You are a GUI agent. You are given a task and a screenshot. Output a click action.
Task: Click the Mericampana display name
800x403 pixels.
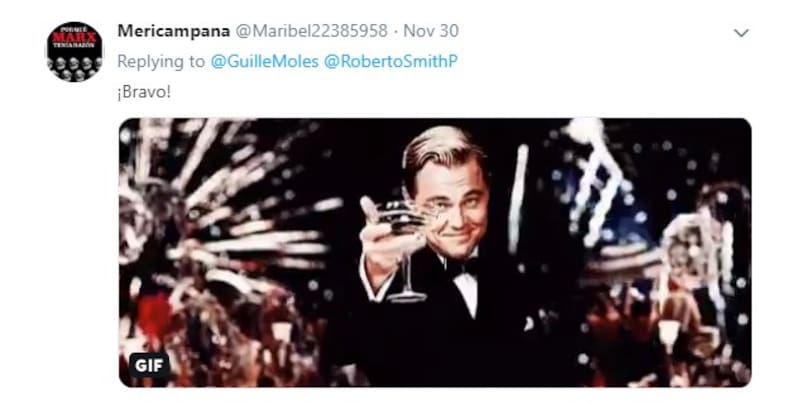tap(173, 31)
